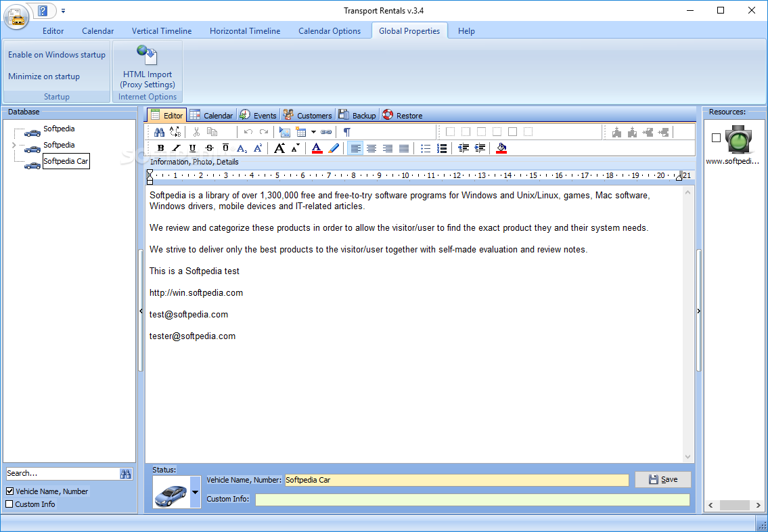Switch to Horizontal Timeline ribbon tab
This screenshot has height=532, width=768.
245,31
